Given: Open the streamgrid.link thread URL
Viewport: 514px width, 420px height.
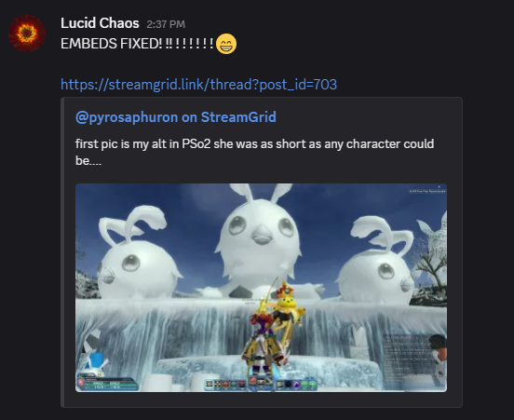Looking at the screenshot, I should pyautogui.click(x=198, y=84).
